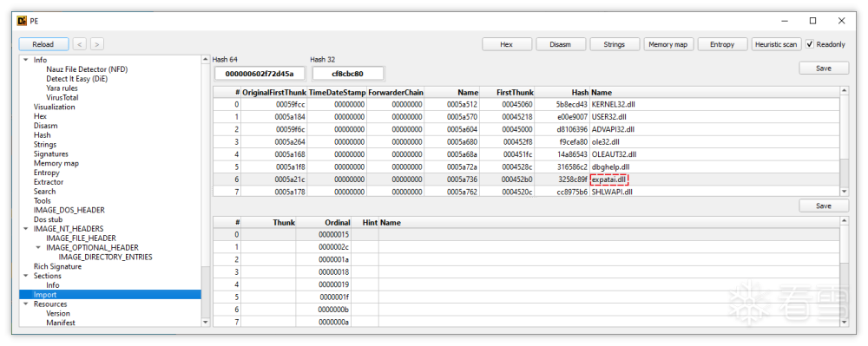Click the upper Save button

[x=824, y=68]
